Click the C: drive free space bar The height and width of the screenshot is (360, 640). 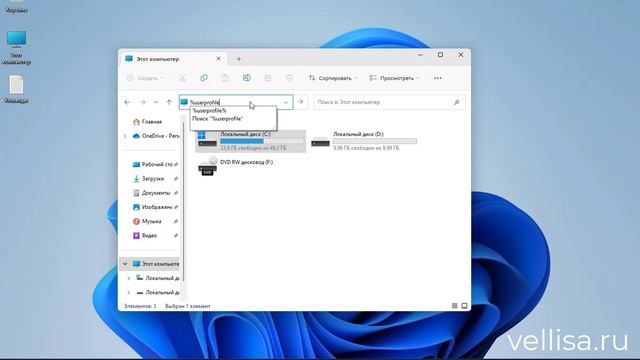262,141
